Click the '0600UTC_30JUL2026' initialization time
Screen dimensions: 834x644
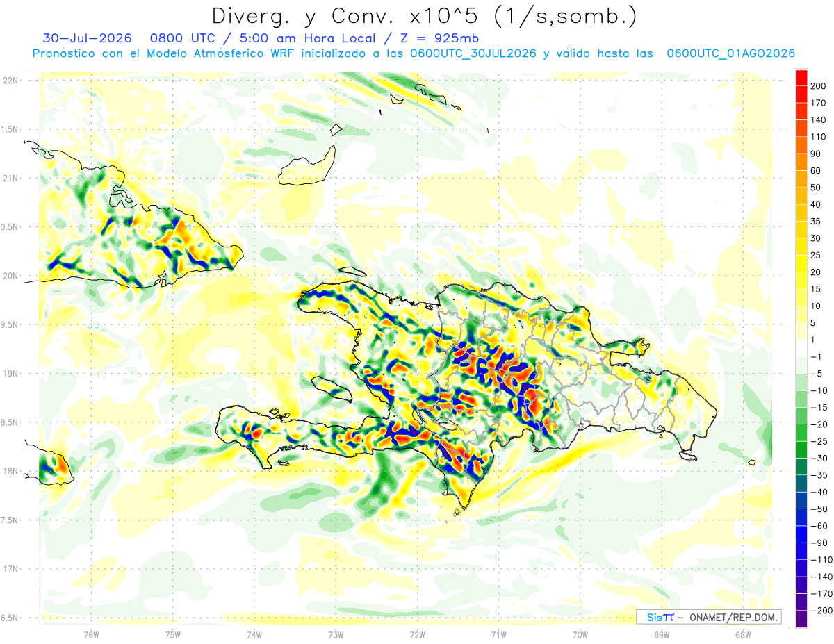tap(473, 53)
